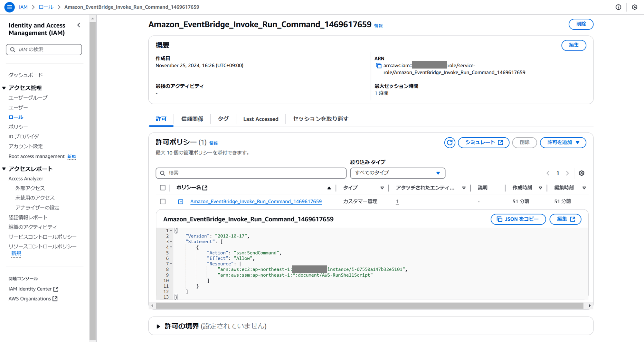The width and height of the screenshot is (644, 342).
Task: Open AWS Organizations external link
Action: (33, 299)
